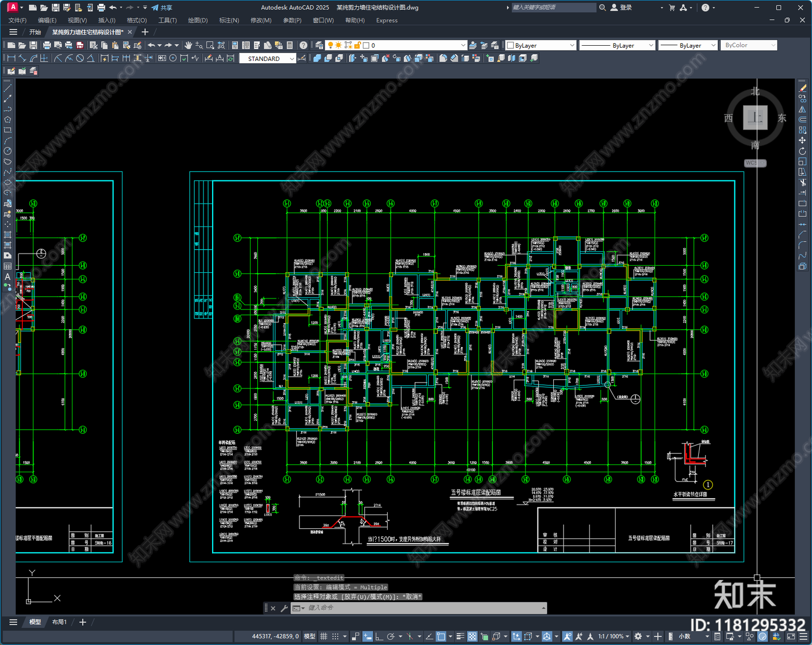Click the Center Mark dimension icon

point(173,58)
